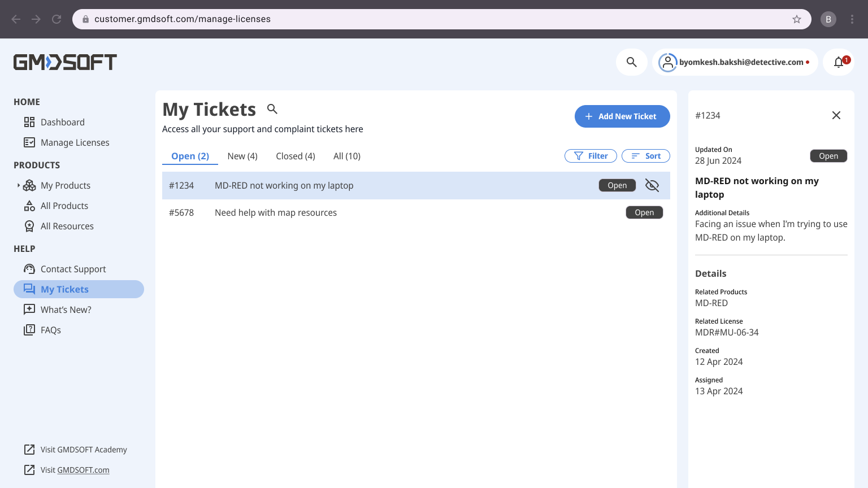Click the FAQs question icon

pyautogui.click(x=29, y=330)
